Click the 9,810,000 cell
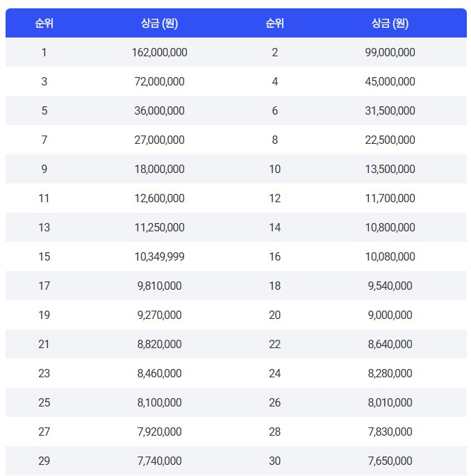This screenshot has height=476, width=471. point(159,286)
